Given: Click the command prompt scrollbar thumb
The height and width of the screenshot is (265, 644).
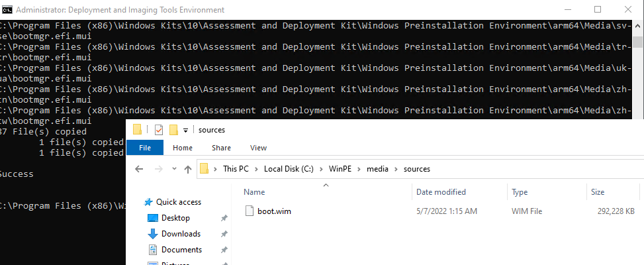Looking at the screenshot, I should click(638, 42).
